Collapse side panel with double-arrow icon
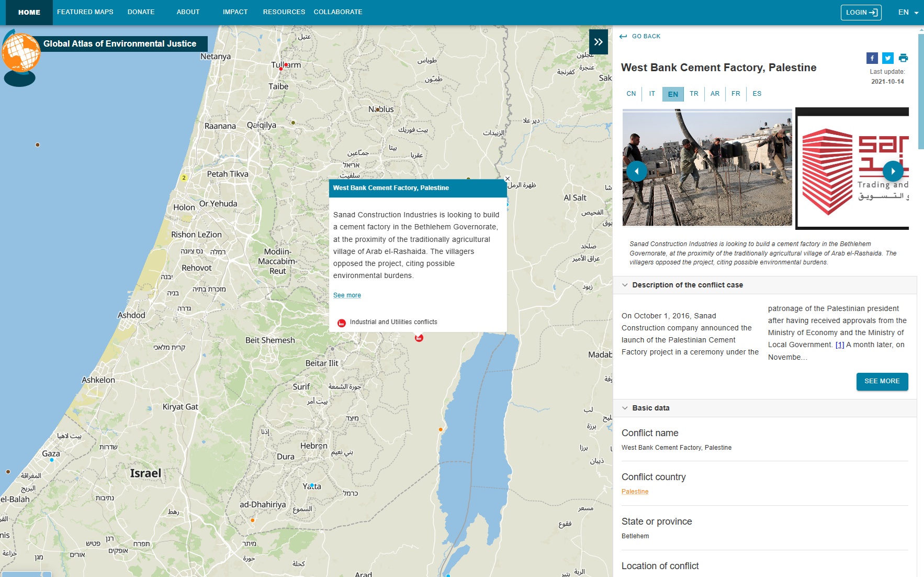The height and width of the screenshot is (577, 924). 598,42
